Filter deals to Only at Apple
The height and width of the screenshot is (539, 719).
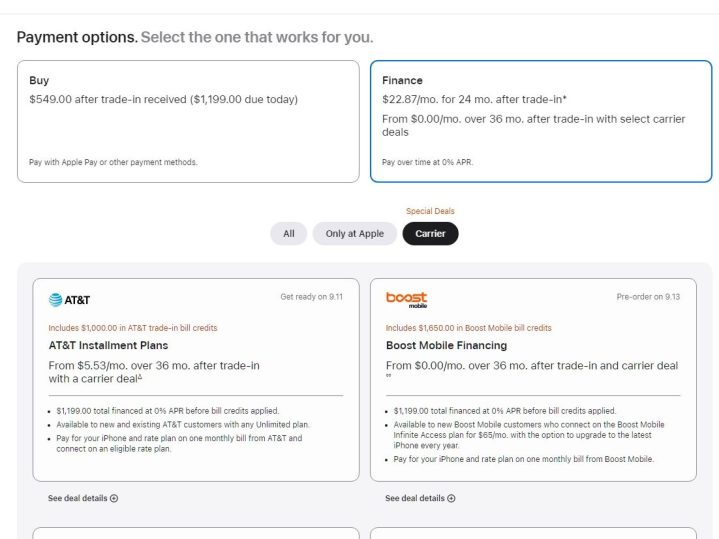pos(354,233)
